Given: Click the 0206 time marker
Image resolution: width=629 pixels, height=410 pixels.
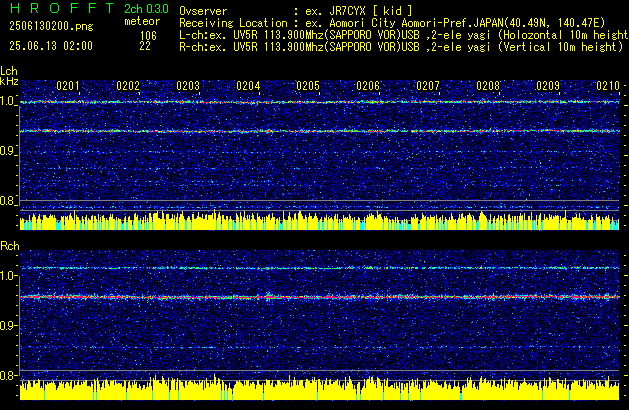Looking at the screenshot, I should [x=368, y=86].
